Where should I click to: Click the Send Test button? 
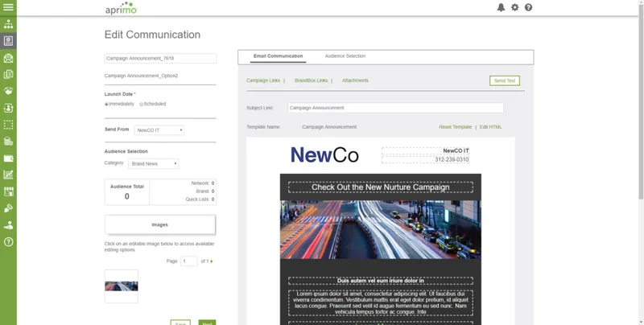[505, 80]
